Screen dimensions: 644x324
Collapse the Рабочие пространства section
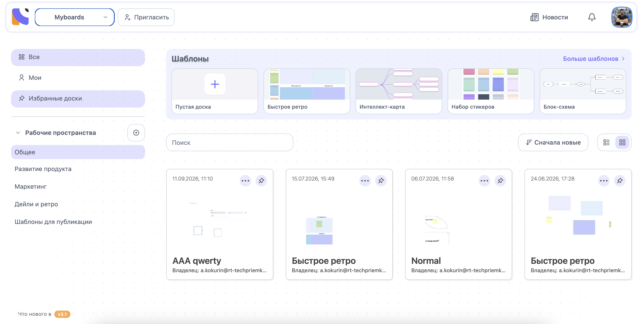pyautogui.click(x=18, y=132)
